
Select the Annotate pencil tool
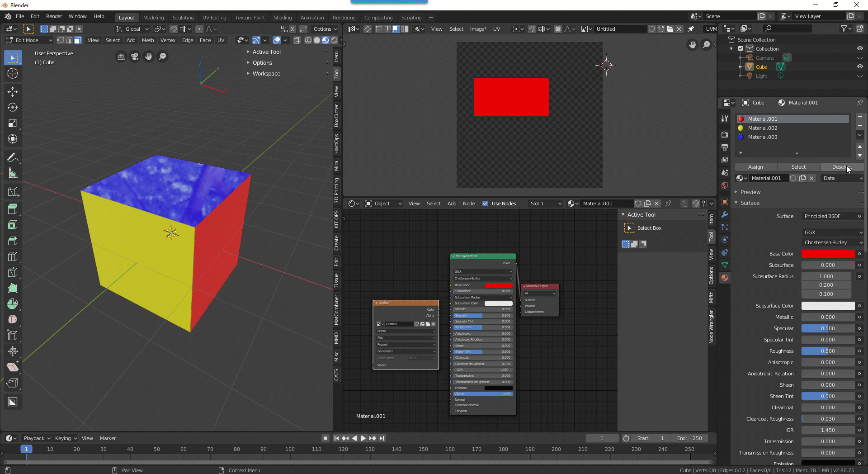pyautogui.click(x=13, y=157)
